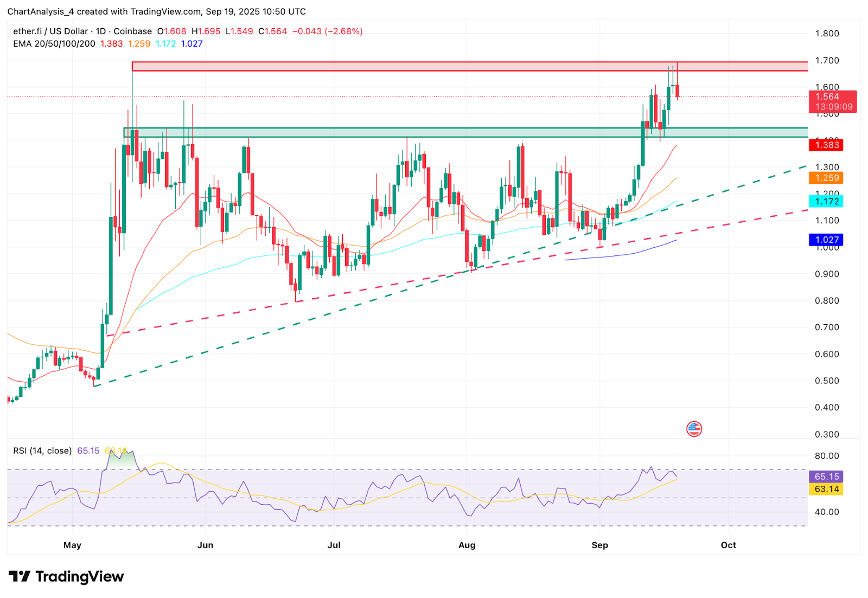Screen dimensions: 868x598
Task: Open the EMA 20/50/100/200 indicator legend
Action: pos(54,44)
